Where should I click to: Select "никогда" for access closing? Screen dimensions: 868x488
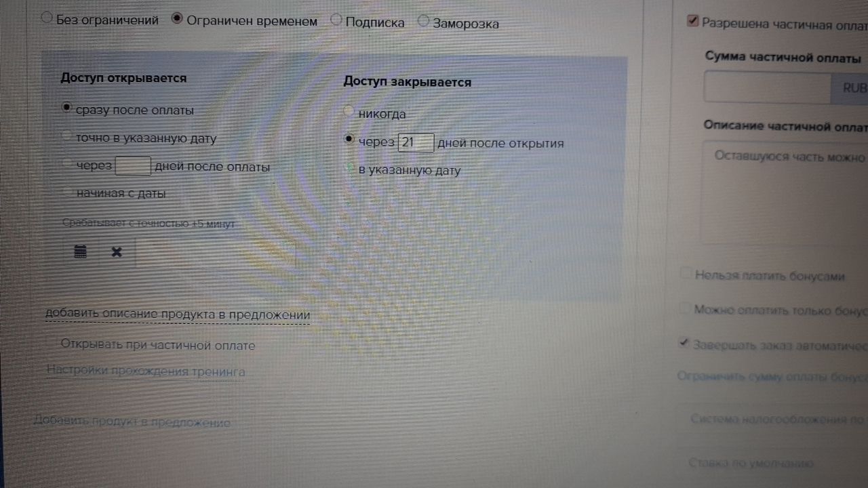pyautogui.click(x=349, y=110)
